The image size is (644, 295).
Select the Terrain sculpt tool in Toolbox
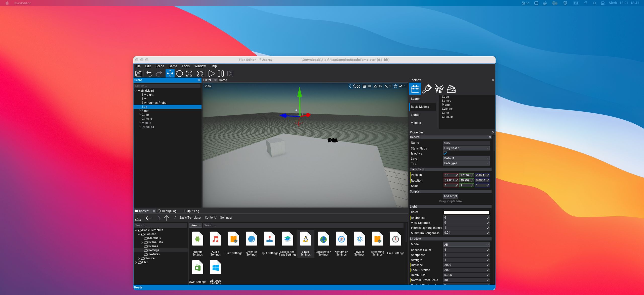[451, 89]
